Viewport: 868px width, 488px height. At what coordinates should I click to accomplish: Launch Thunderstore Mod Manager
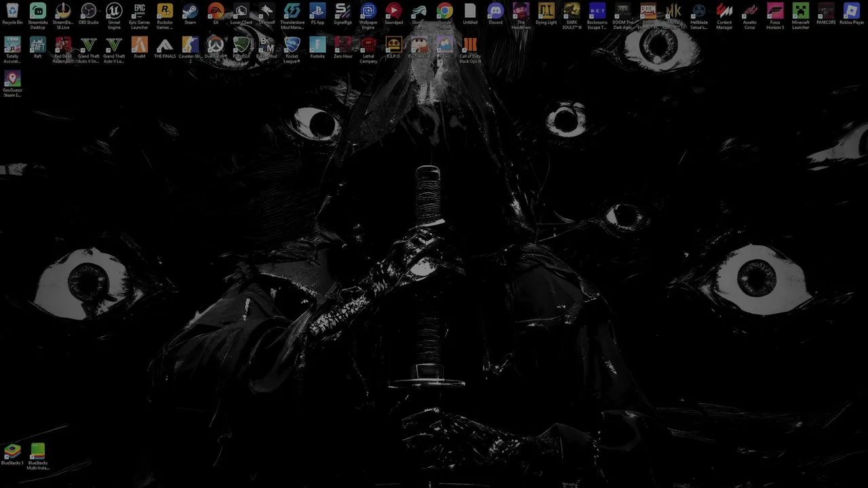pyautogui.click(x=292, y=16)
